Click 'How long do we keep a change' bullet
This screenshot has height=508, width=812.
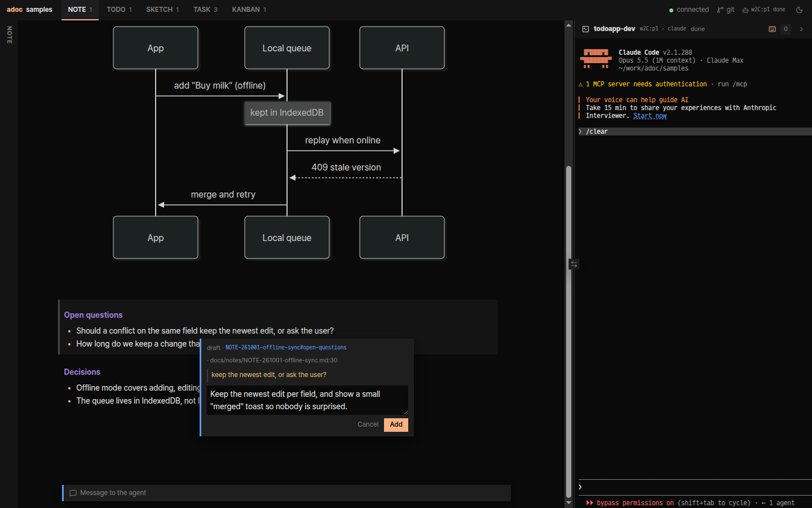pos(138,344)
